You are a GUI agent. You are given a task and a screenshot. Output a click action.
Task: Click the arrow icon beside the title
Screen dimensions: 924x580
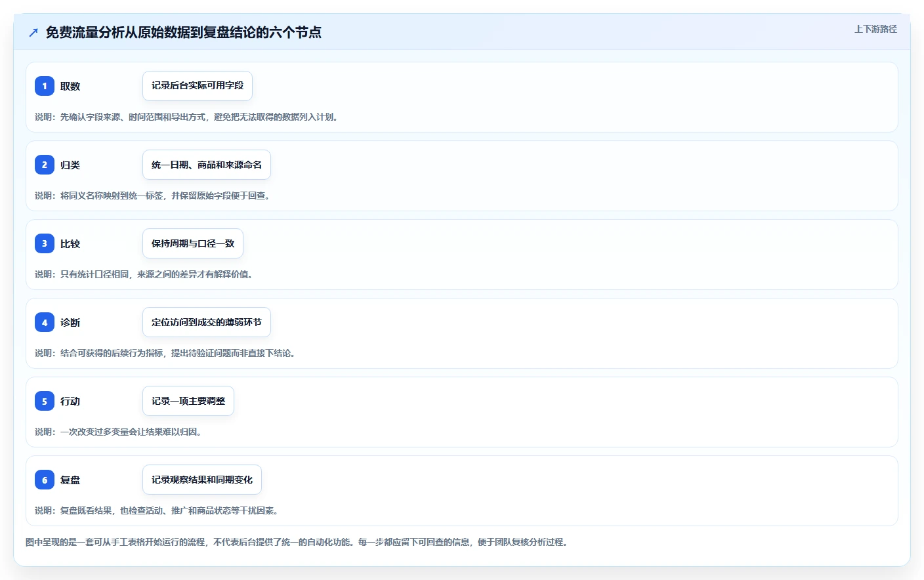pyautogui.click(x=33, y=32)
